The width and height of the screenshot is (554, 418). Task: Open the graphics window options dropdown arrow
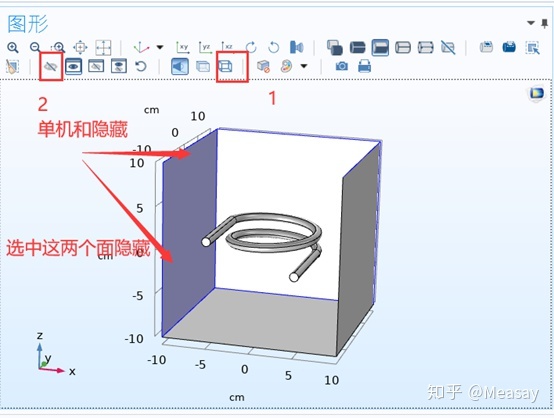[531, 23]
